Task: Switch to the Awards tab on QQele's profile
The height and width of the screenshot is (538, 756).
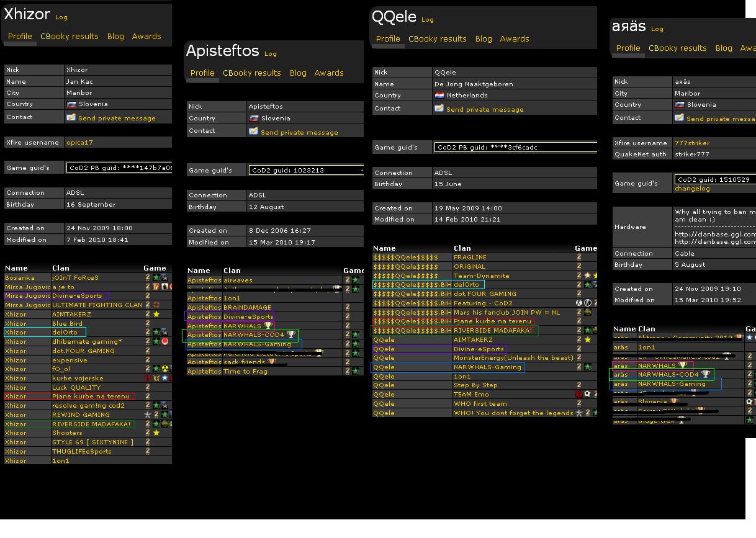Action: (514, 39)
